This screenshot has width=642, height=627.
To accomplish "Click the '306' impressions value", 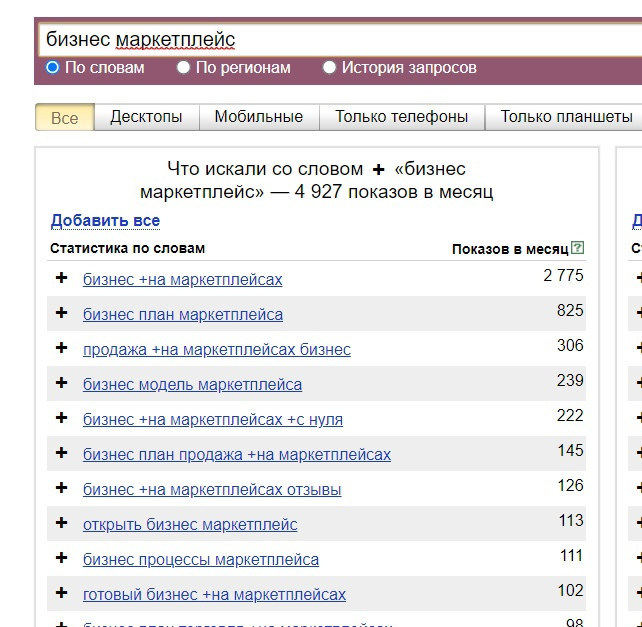I will (570, 346).
